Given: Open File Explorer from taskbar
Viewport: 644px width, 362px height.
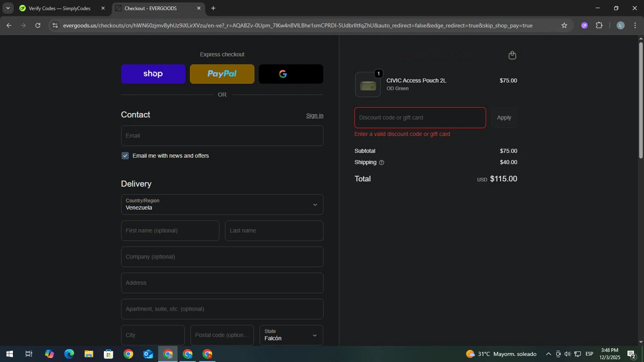Looking at the screenshot, I should coord(89,354).
